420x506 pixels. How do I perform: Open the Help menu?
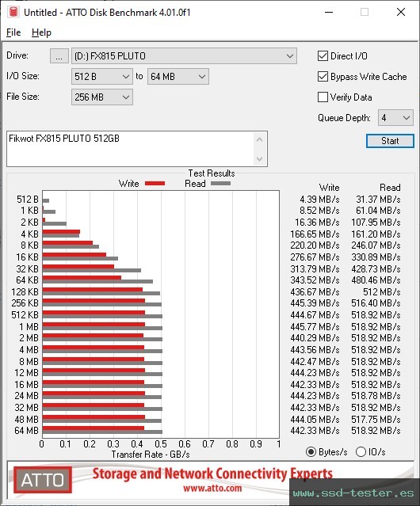[x=41, y=32]
